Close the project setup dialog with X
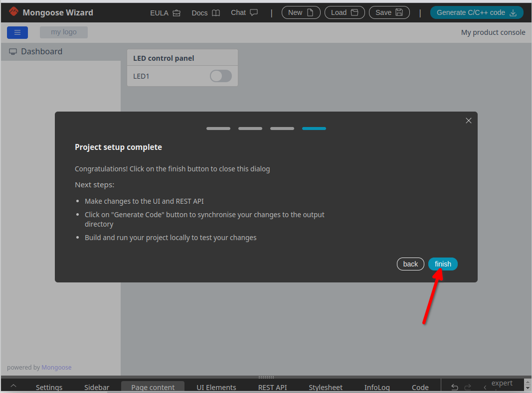This screenshot has height=393, width=532. coord(468,121)
